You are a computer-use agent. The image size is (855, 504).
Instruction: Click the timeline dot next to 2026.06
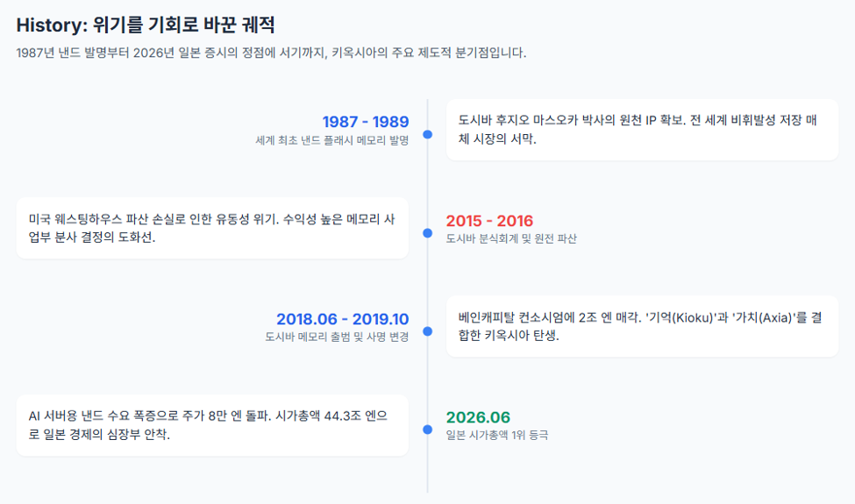(428, 429)
